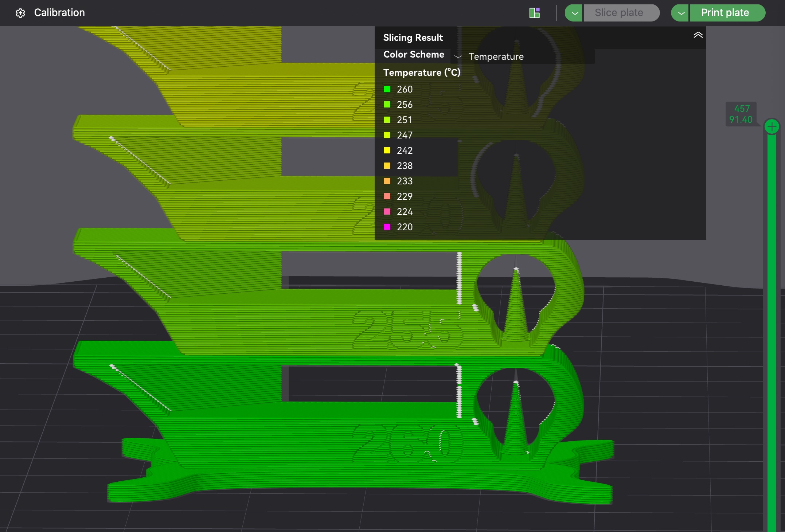
Task: Click the Calibration gear icon
Action: 20,13
